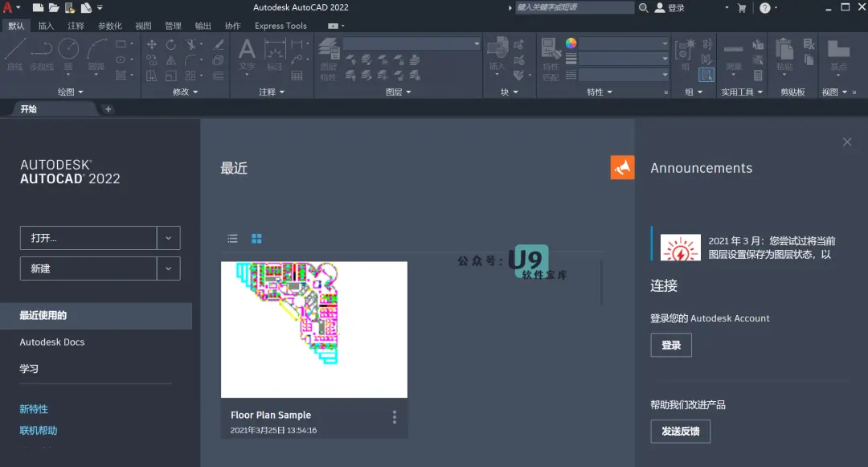Expand the Modify (修改) panel
Viewport: 868px width, 467px height.
point(185,92)
